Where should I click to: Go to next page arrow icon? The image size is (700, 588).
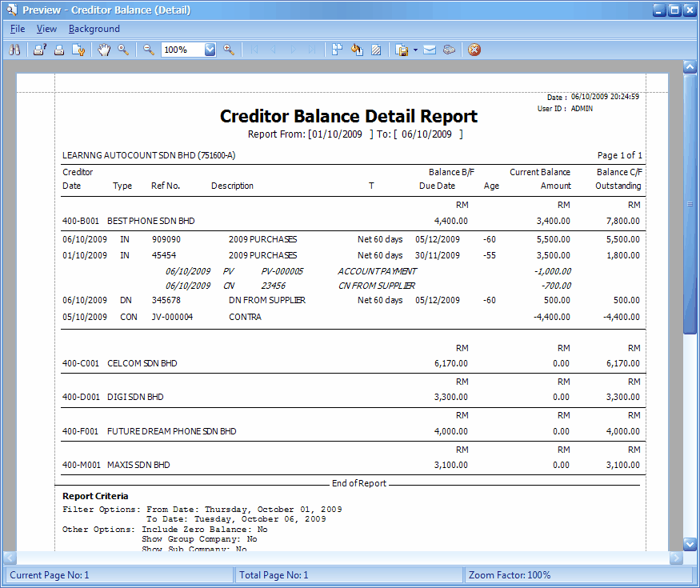[x=294, y=50]
